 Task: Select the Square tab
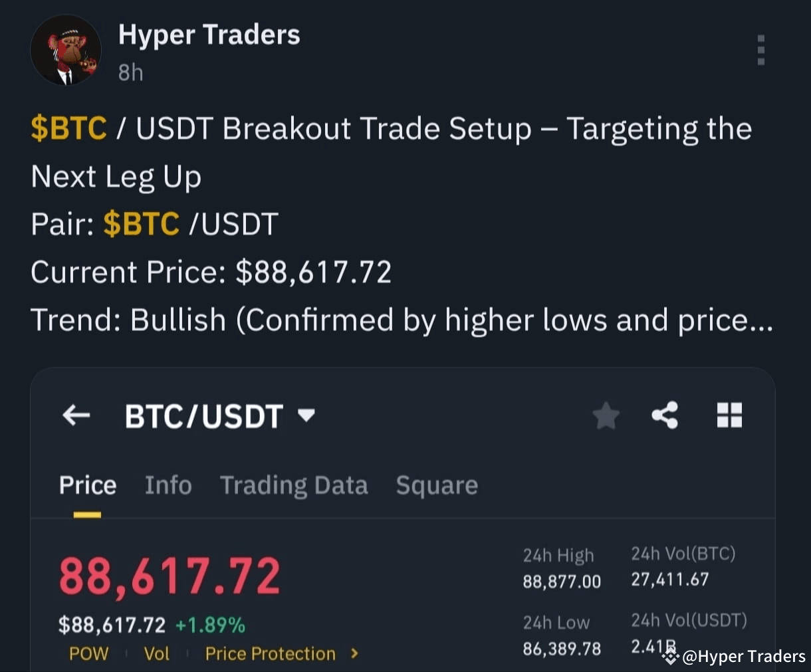tap(437, 485)
